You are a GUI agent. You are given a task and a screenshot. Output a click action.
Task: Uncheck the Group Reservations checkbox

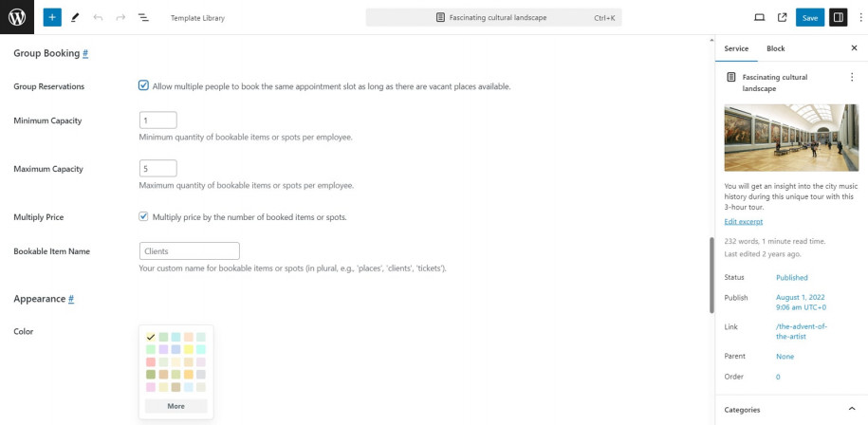point(144,86)
